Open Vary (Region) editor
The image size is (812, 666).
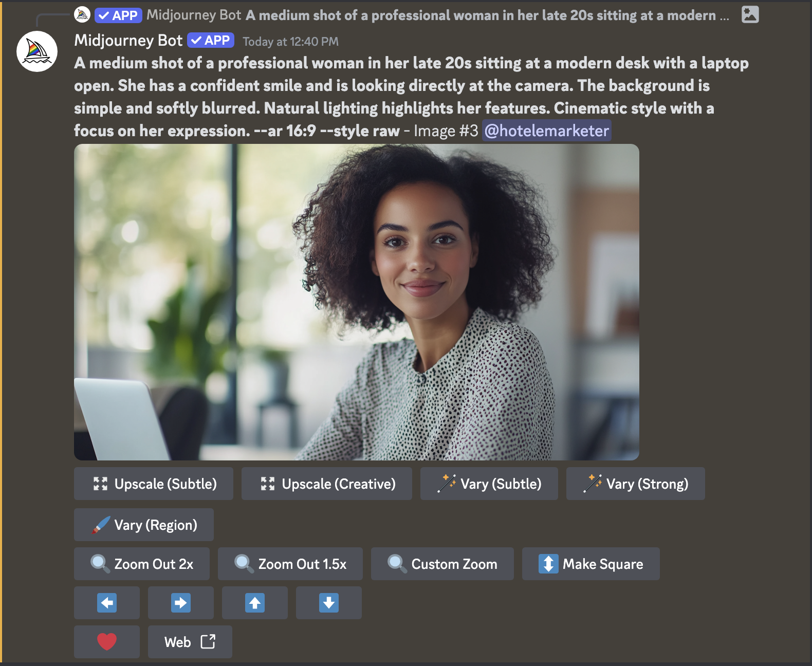pos(144,525)
